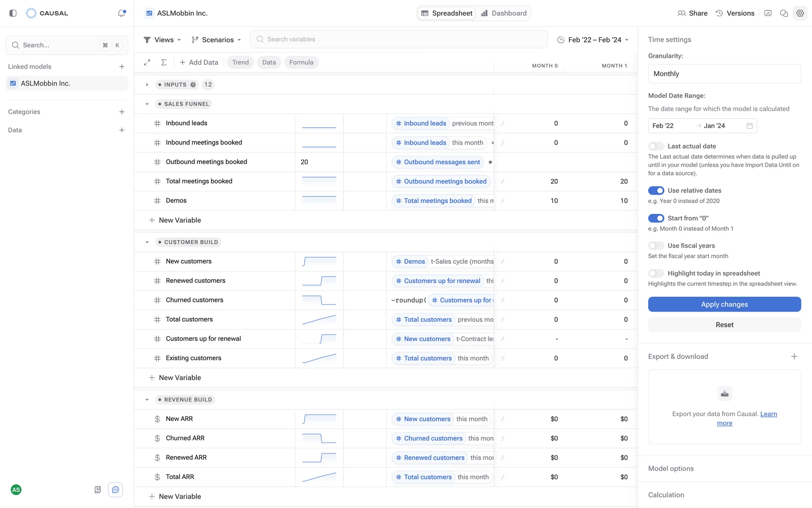Turn on Use fiscal years toggle
The width and height of the screenshot is (812, 508).
click(x=656, y=246)
